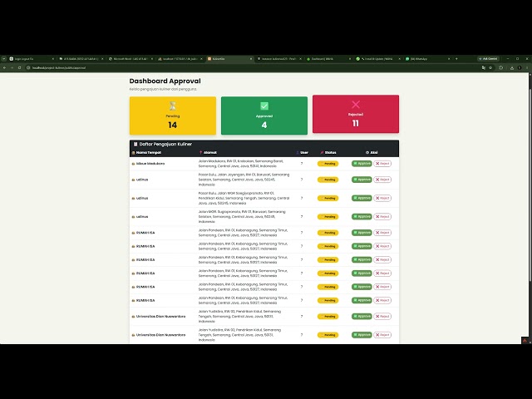Viewport: 532px width, 399px height.
Task: Approve the udinus Pendrikan Kidul submission
Action: pyautogui.click(x=362, y=198)
